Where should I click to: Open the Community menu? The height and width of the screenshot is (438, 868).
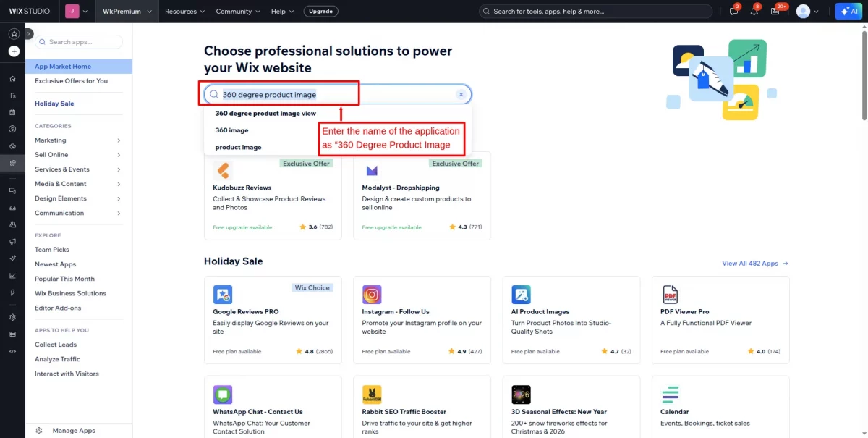pyautogui.click(x=238, y=12)
